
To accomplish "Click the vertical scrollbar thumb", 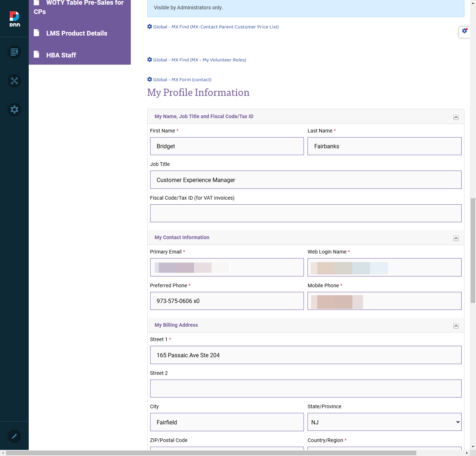I will pos(473,250).
